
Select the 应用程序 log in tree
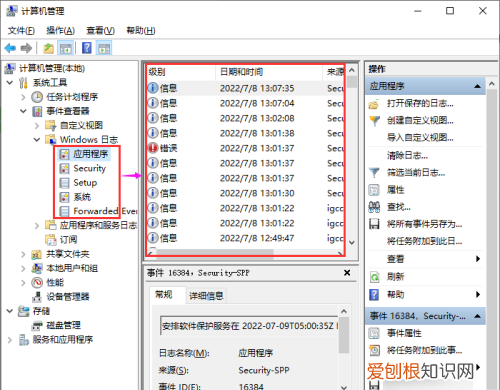tap(91, 154)
